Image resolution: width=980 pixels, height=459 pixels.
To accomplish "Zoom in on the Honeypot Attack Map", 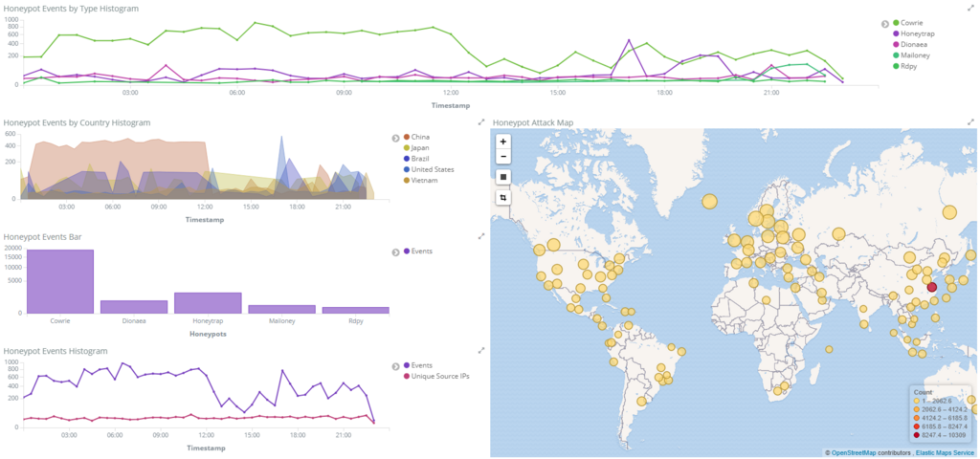I will tap(503, 142).
